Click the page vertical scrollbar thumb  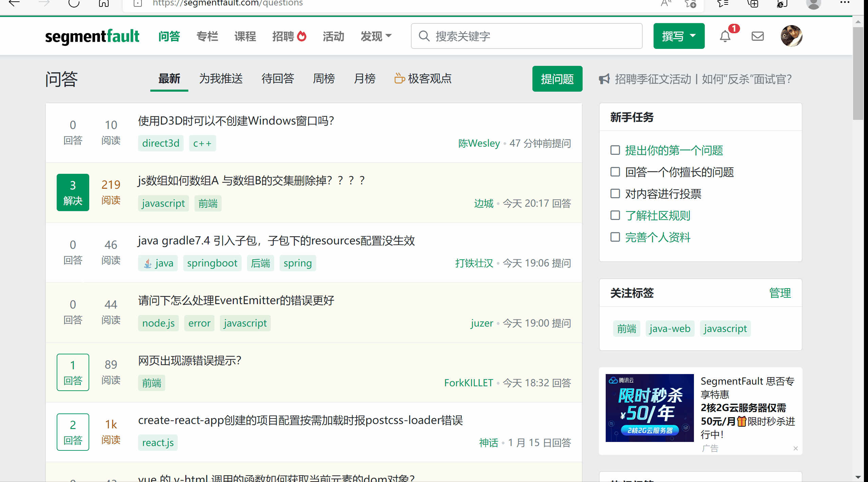tap(858, 73)
